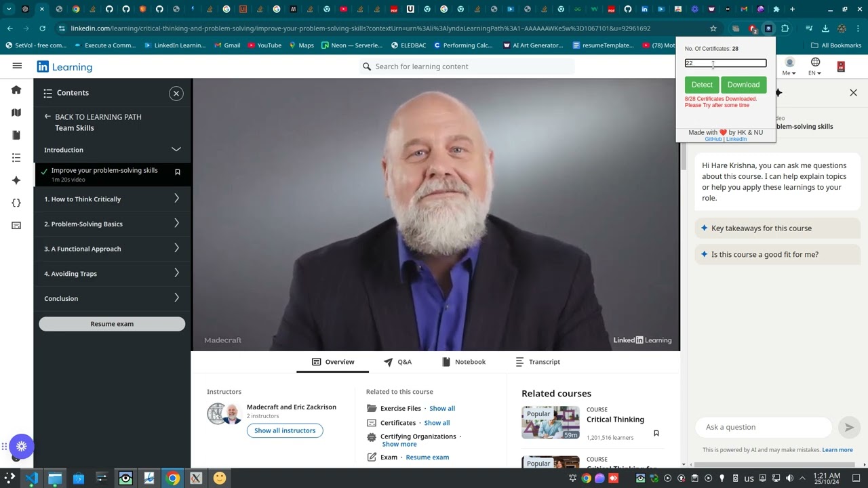Open Google Chrome from taskbar
This screenshot has width=868, height=488.
173,479
